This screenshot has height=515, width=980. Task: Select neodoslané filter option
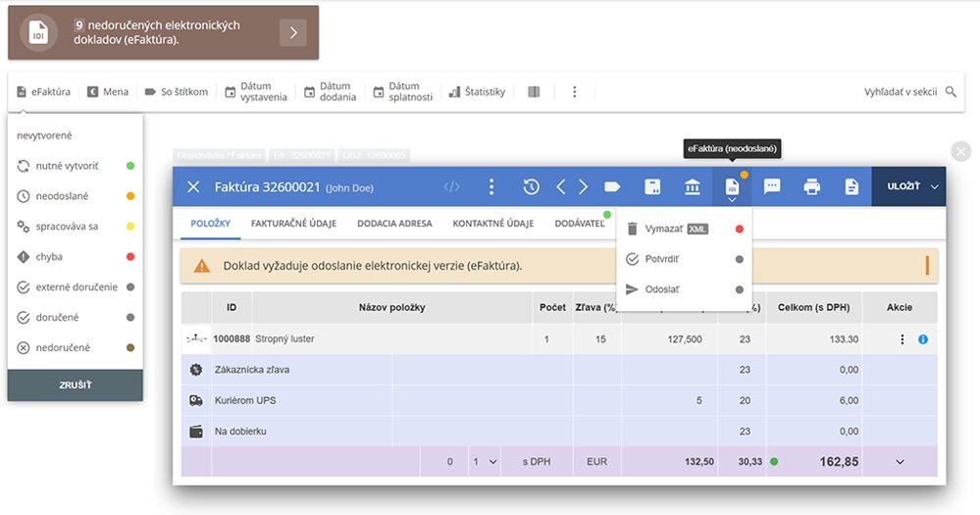point(75,196)
